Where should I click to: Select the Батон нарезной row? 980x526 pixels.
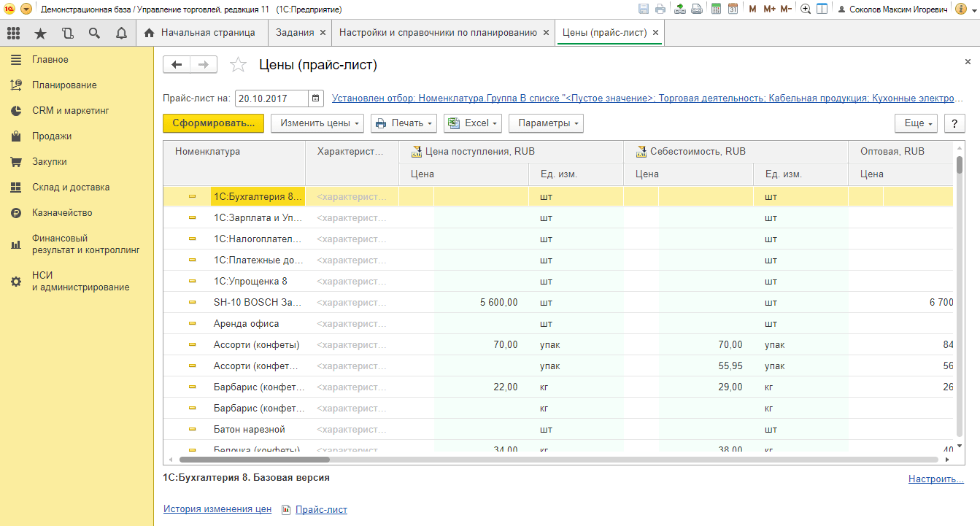tap(558, 430)
